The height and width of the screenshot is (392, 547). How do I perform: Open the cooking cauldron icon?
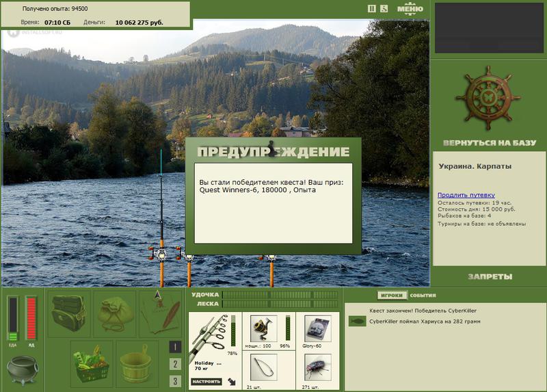pos(22,370)
